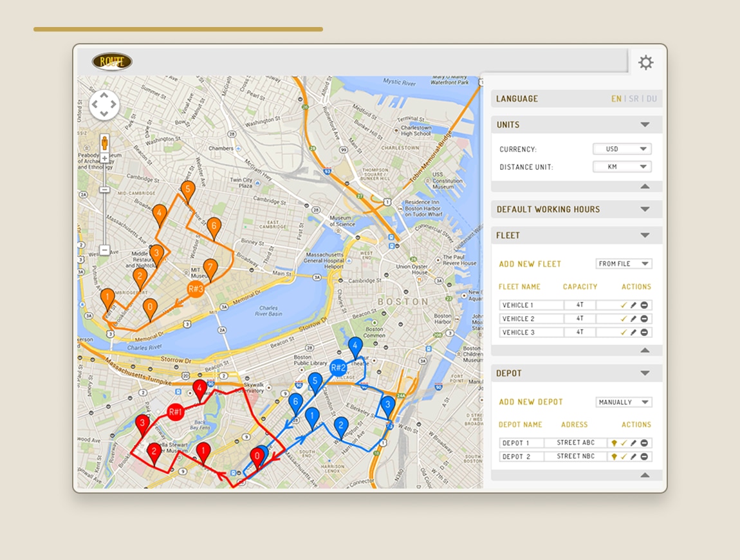Click the Street NBC address cell
This screenshot has height=560, width=740.
tap(576, 456)
